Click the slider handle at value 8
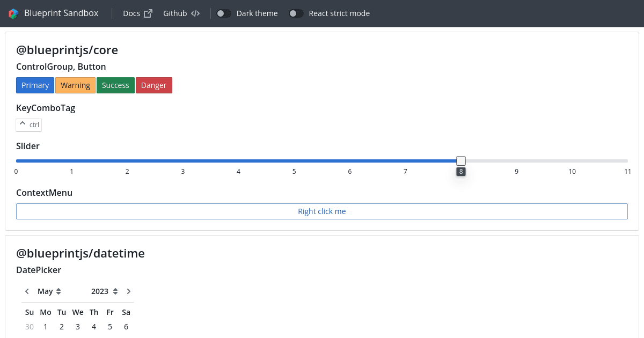Screen dimensions: 644x338 (461, 160)
